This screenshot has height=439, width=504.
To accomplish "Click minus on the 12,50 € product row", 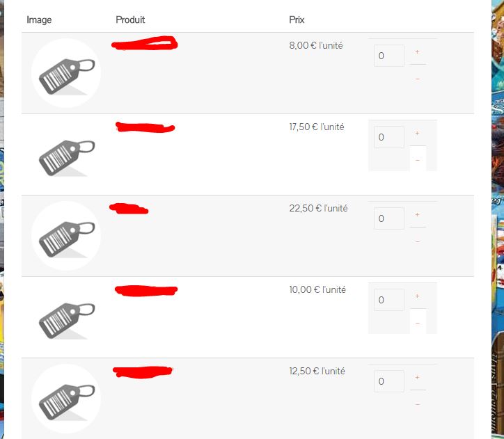I will [418, 404].
